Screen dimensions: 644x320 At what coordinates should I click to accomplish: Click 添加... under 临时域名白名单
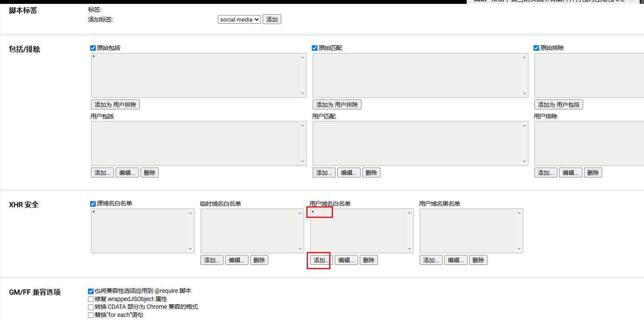pos(212,260)
